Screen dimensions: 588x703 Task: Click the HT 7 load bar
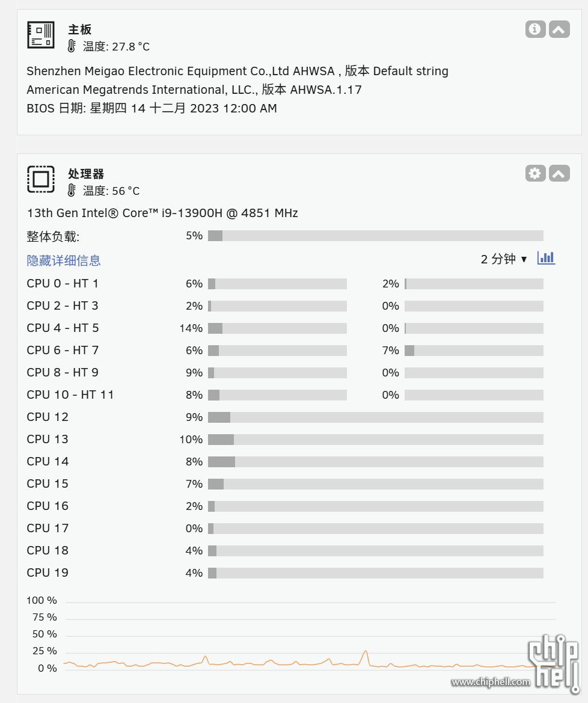coord(474,351)
